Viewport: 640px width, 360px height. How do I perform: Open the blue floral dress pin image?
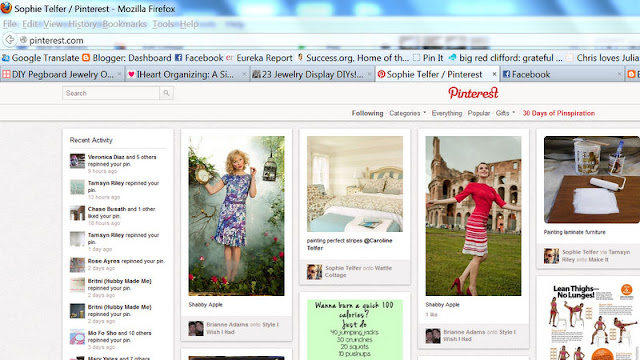tap(236, 216)
